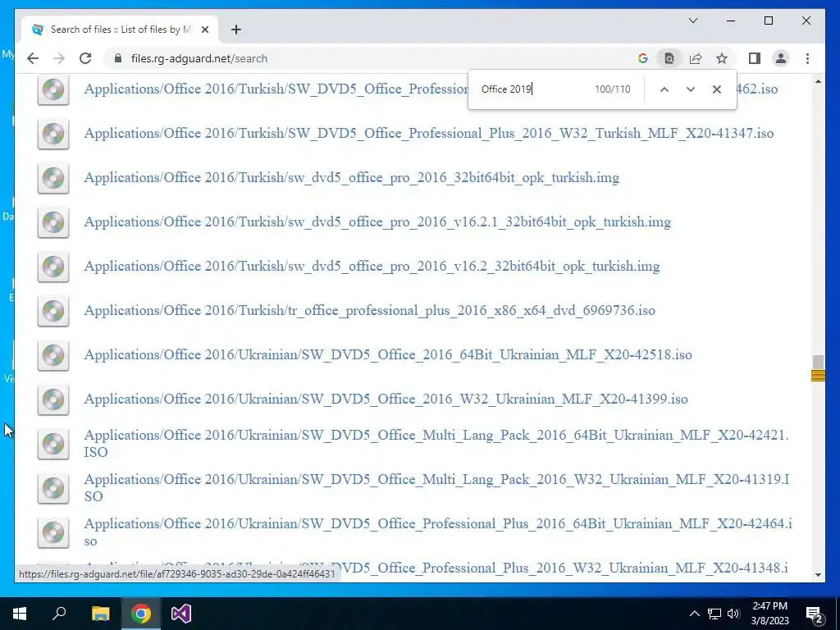Click the disc icon beside Turkish_MLF_X20-41347.iso

tap(53, 134)
